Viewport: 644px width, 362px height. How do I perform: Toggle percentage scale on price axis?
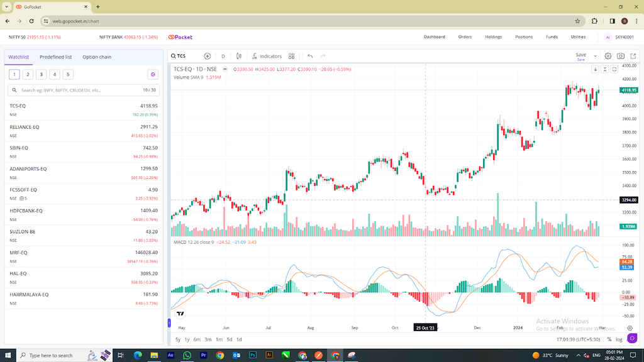click(x=609, y=339)
